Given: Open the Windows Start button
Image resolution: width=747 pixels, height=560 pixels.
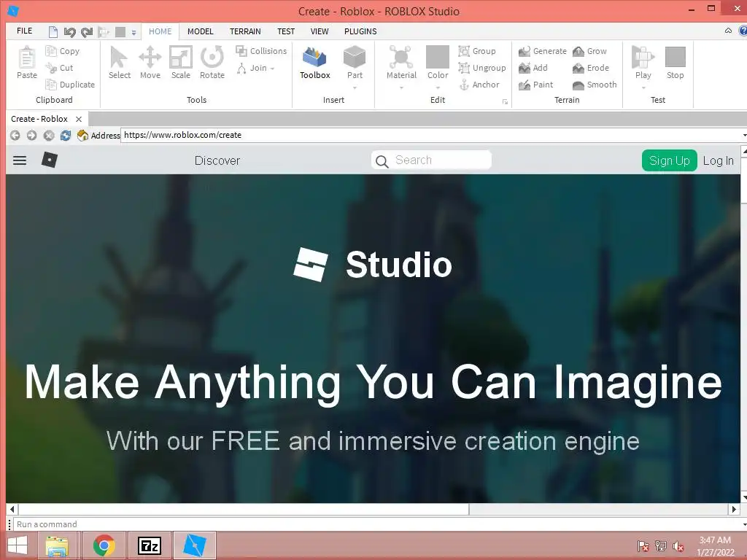Looking at the screenshot, I should [x=18, y=545].
